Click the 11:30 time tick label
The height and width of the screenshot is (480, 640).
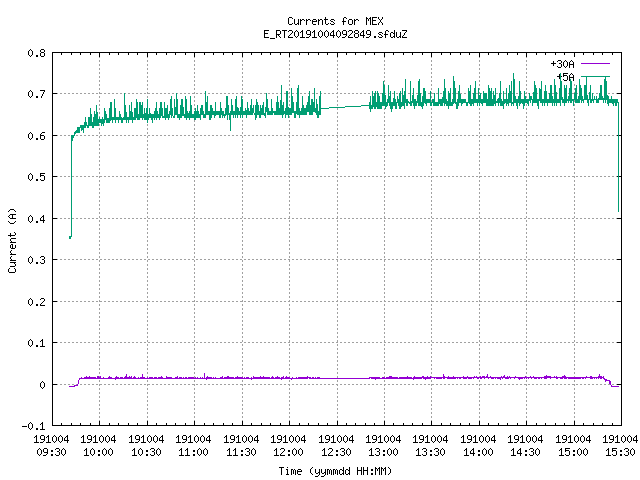coord(241,452)
